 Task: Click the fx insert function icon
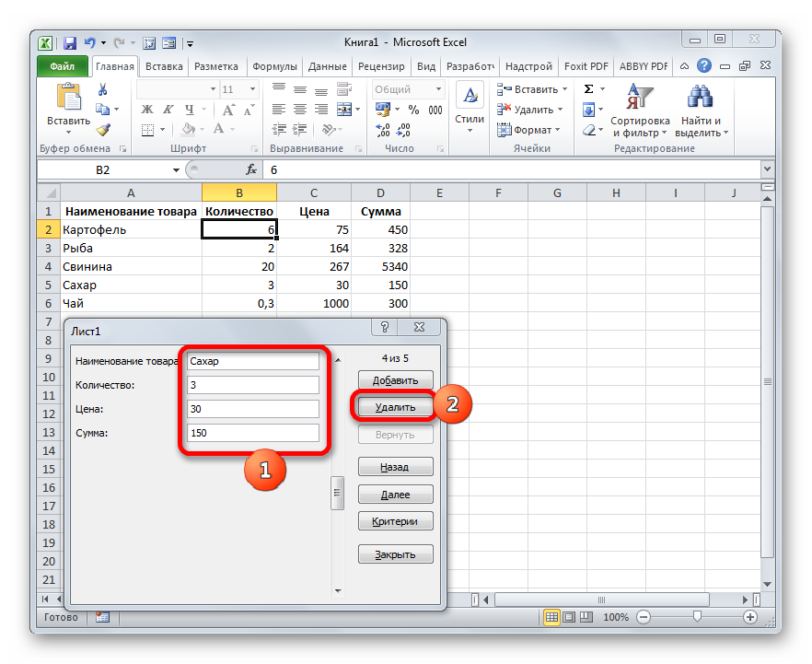click(x=250, y=170)
